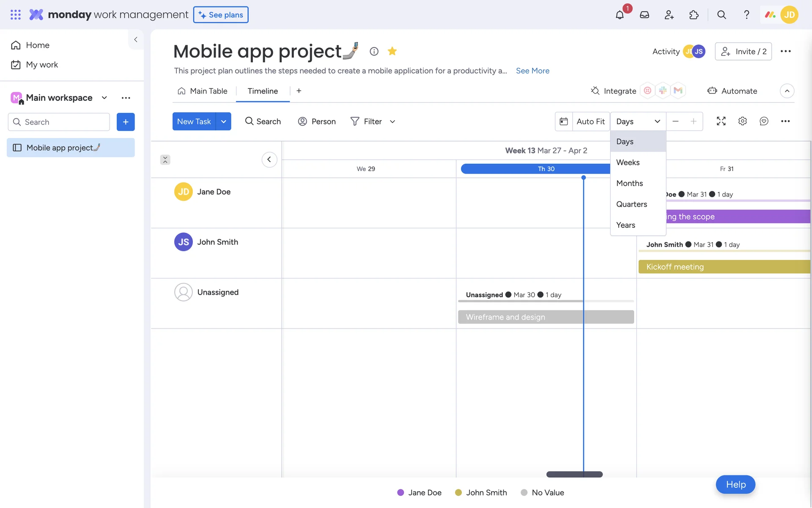
Task: Click the See More description link
Action: pyautogui.click(x=532, y=71)
